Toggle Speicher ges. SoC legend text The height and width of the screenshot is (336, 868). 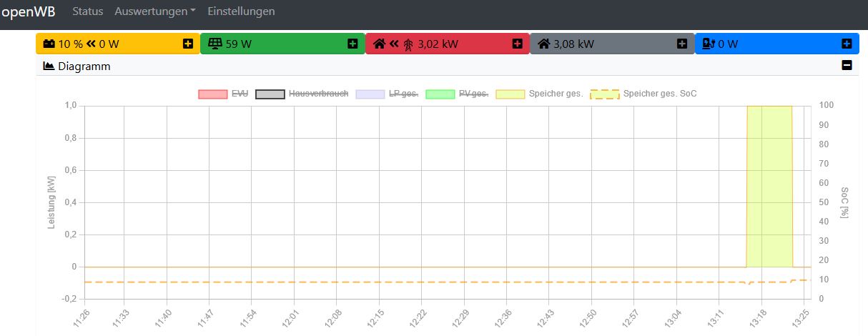coord(660,94)
